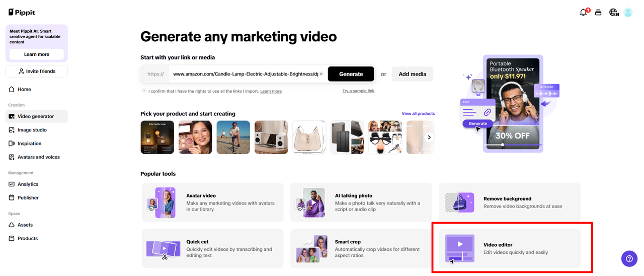This screenshot has height=276, width=644.
Task: Show more products with the arrow
Action: (x=429, y=137)
